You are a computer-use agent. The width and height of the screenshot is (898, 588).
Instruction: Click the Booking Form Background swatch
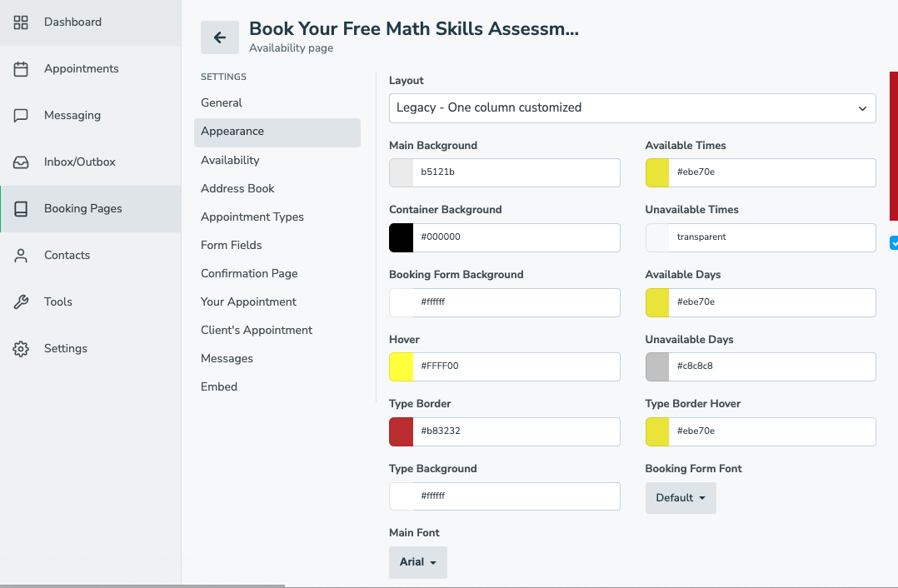click(402, 302)
